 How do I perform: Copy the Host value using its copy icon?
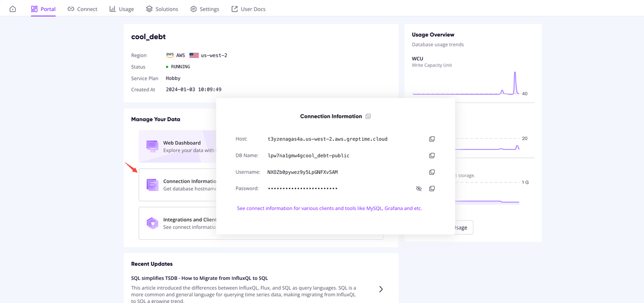[432, 139]
